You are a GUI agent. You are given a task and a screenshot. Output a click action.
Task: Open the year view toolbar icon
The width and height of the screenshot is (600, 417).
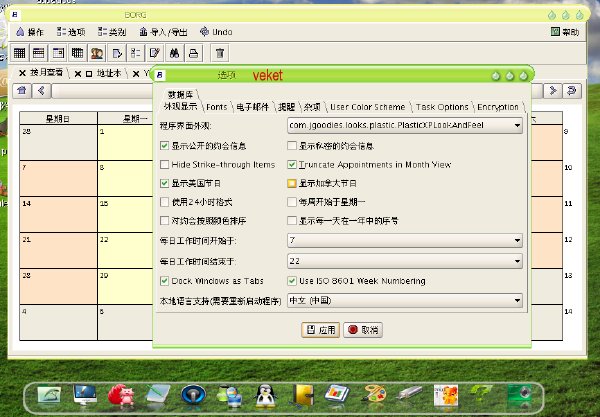click(x=77, y=53)
